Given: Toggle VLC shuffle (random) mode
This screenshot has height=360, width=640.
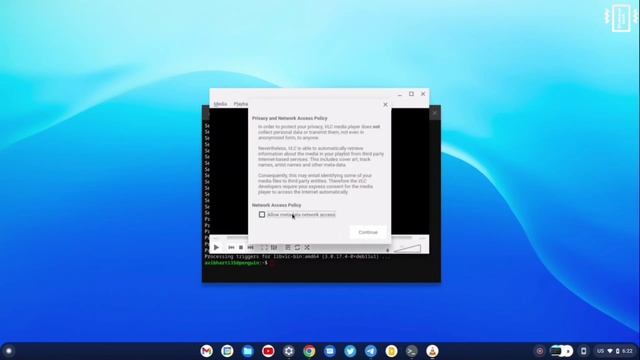Looking at the screenshot, I should point(307,247).
